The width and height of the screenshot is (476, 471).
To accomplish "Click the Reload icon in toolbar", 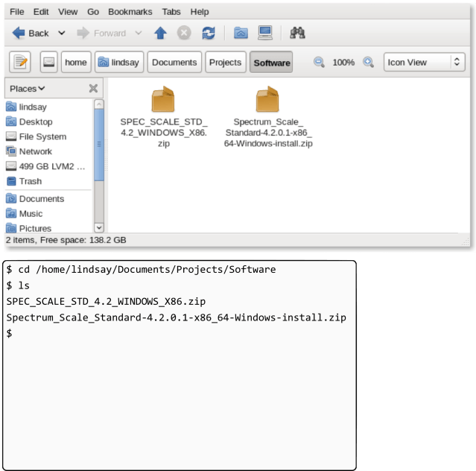I will click(x=209, y=33).
